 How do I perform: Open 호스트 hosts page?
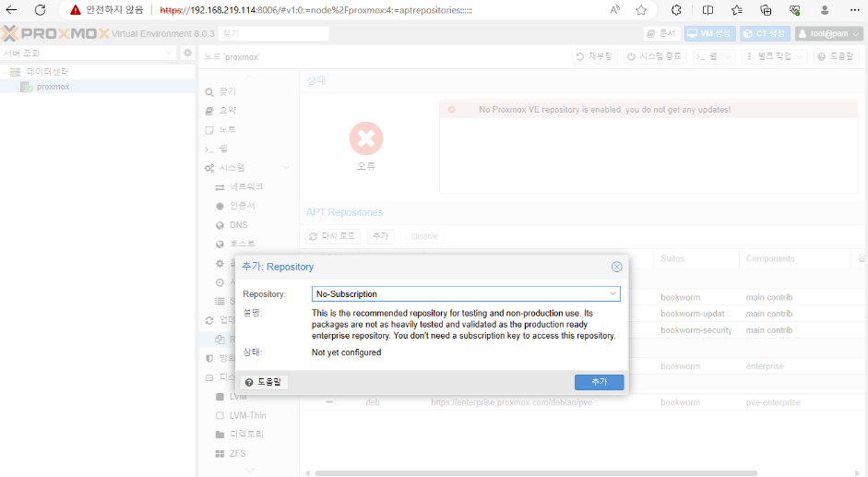(x=242, y=244)
